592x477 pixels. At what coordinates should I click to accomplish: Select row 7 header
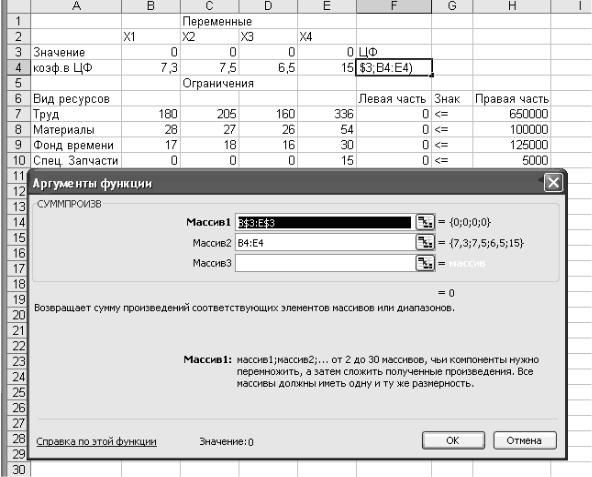[x=19, y=114]
